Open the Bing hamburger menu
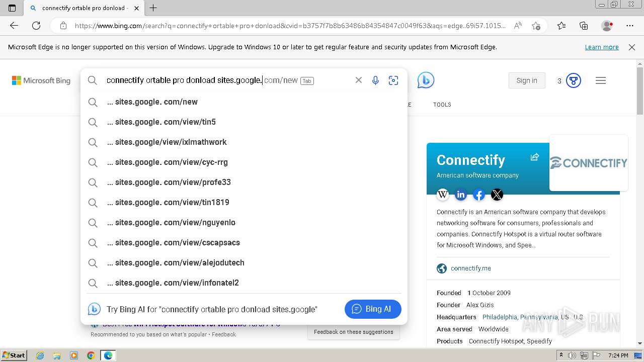The height and width of the screenshot is (362, 644). [x=601, y=80]
